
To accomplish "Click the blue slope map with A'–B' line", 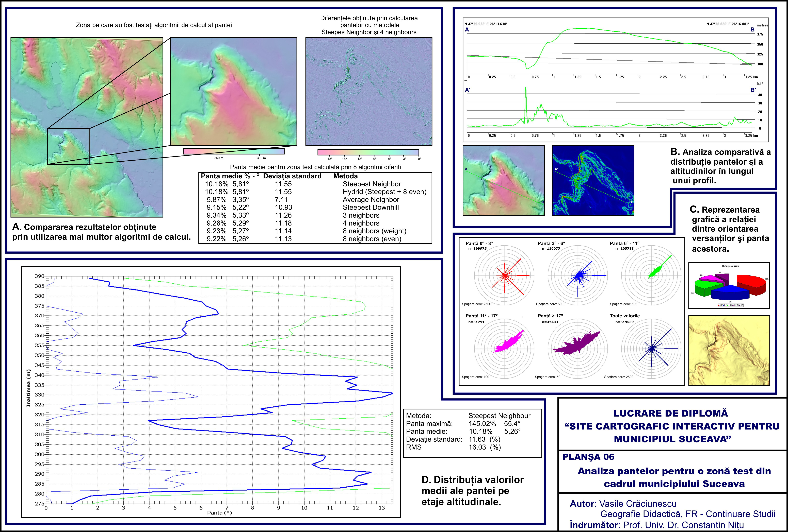I will click(593, 181).
